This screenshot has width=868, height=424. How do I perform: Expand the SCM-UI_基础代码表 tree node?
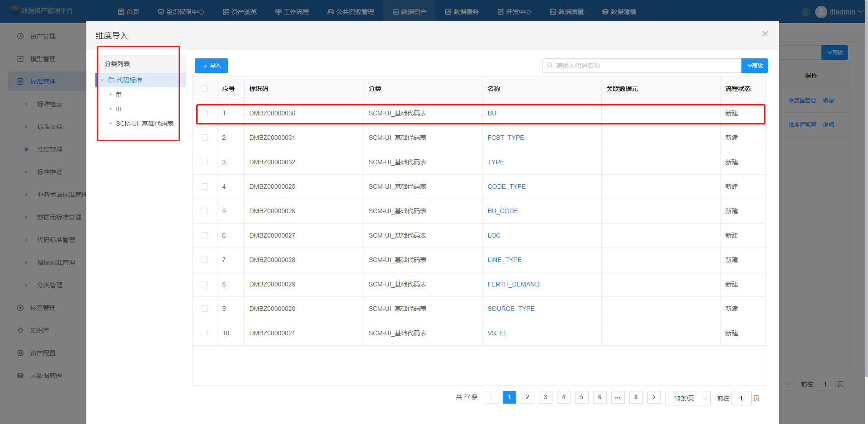coord(110,124)
